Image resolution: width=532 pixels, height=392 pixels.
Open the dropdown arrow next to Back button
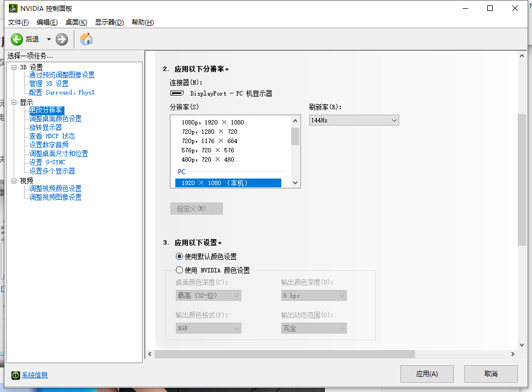48,39
